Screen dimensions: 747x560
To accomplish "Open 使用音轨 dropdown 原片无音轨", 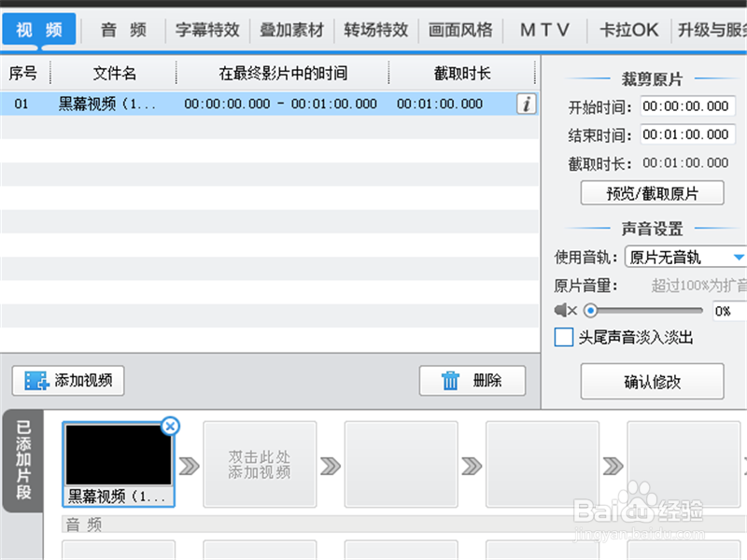I will (685, 258).
